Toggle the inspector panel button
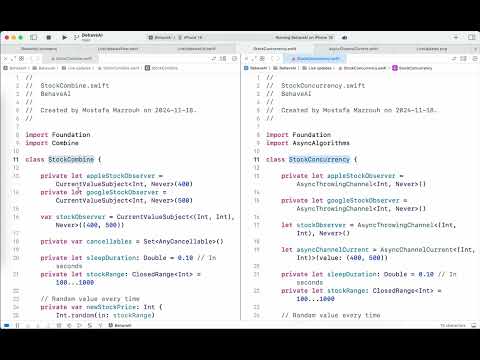The width and height of the screenshot is (480, 360). 472,37
